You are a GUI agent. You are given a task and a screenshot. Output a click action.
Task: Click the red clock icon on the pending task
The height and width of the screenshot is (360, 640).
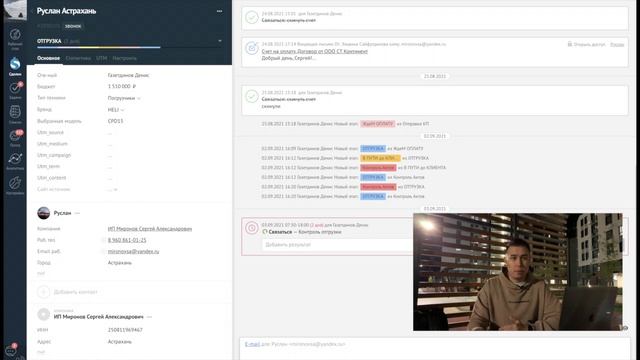click(252, 228)
